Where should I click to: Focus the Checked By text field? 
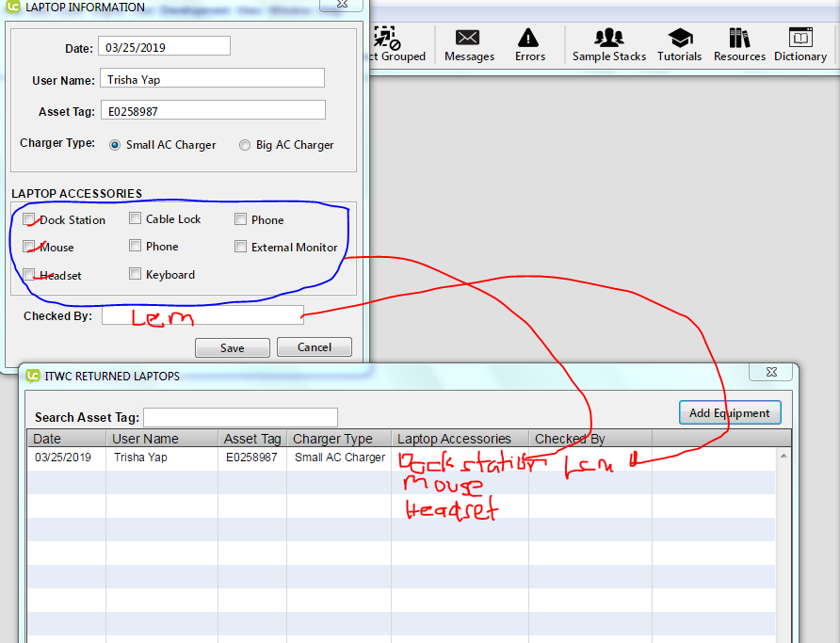(202, 315)
